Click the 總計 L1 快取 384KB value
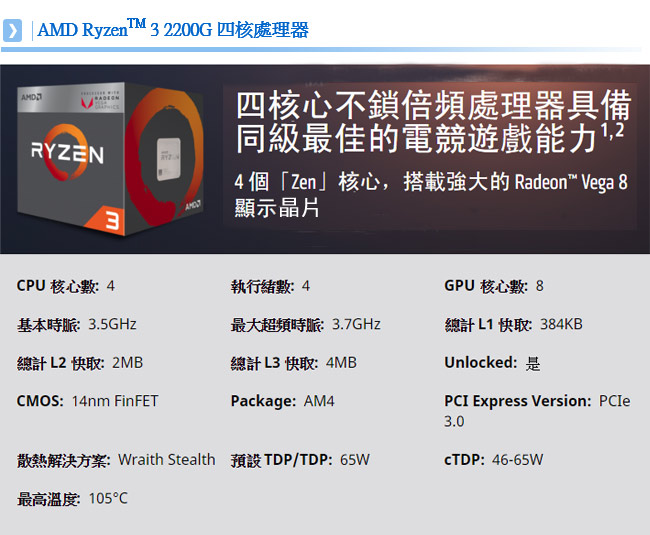The height and width of the screenshot is (535, 650). click(x=514, y=324)
